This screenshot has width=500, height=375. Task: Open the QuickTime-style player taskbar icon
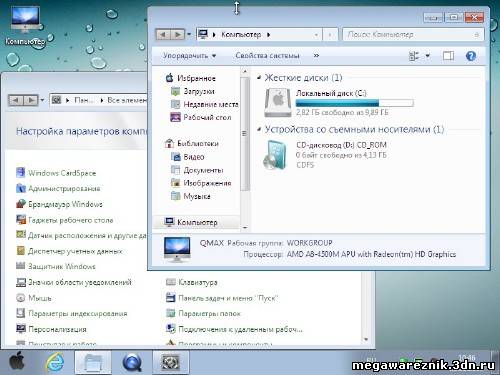(132, 363)
